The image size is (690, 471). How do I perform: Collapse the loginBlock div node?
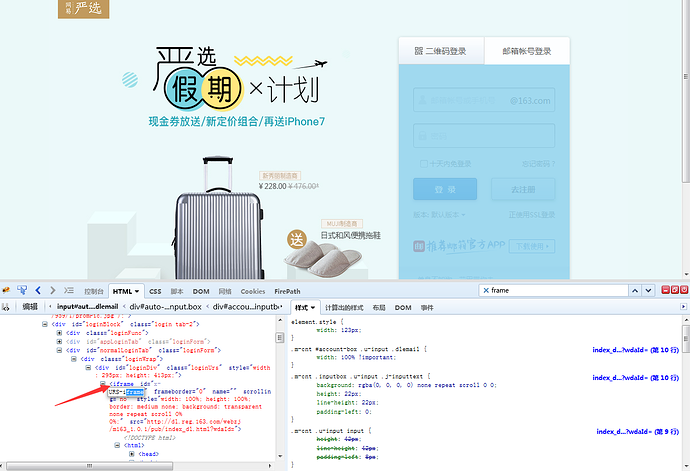point(44,324)
